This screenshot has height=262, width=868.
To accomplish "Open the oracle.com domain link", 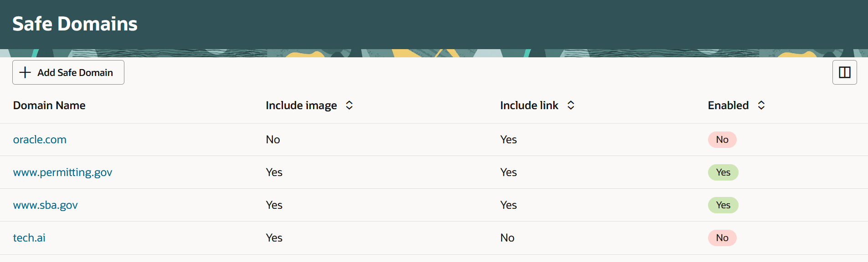I will [x=40, y=140].
